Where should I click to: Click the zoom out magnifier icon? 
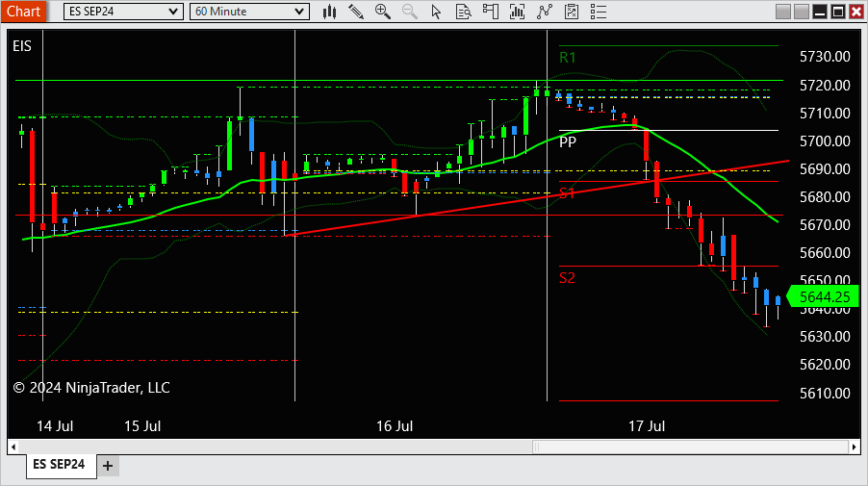coord(410,12)
